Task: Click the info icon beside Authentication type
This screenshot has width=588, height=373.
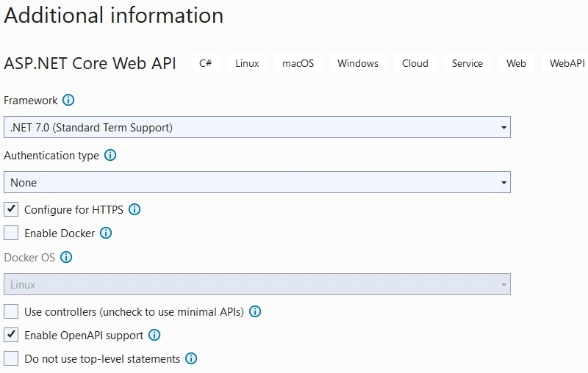Action: click(110, 155)
